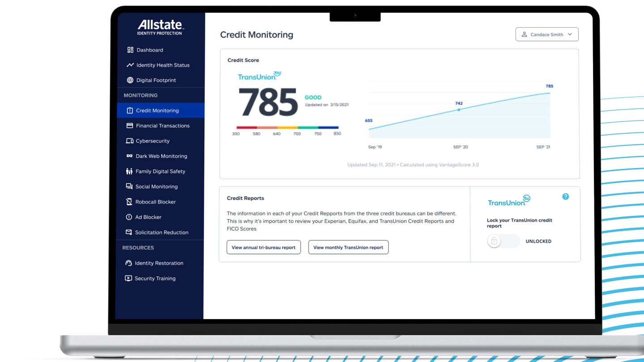Toggle the TransUnion credit report lock switch
Viewport: 644px width, 362px height.
pyautogui.click(x=504, y=241)
